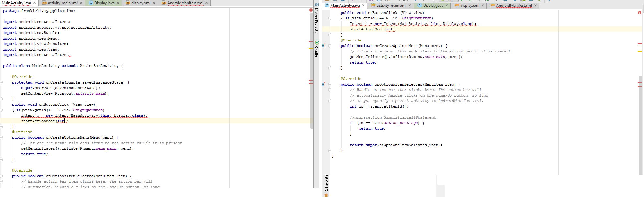Click the red error indicator in right editor
Image resolution: width=644 pixels, height=197 pixels.
639,13
